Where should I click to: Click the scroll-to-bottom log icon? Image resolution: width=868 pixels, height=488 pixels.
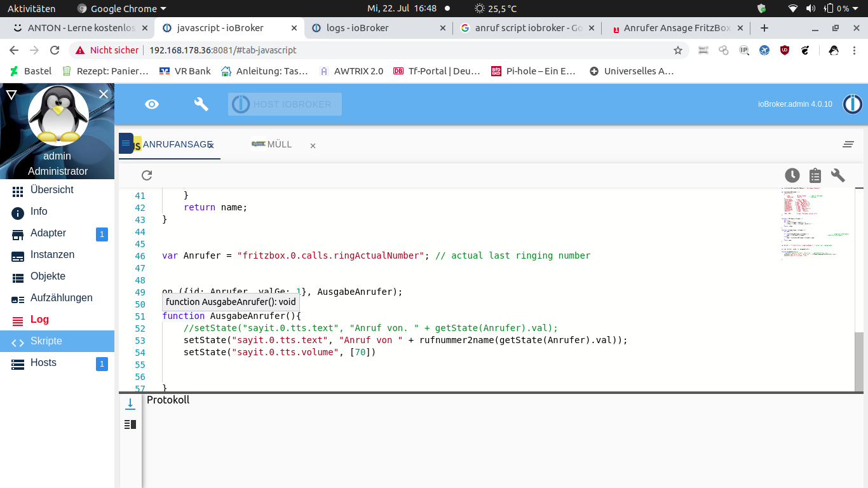(x=130, y=403)
